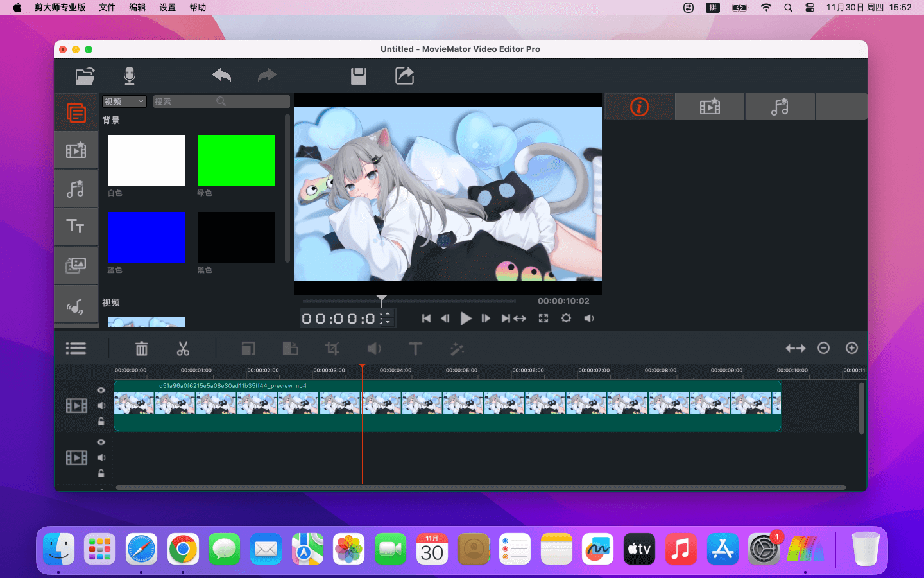The image size is (924, 578).
Task: Toggle fullscreen preview mode
Action: click(x=543, y=319)
